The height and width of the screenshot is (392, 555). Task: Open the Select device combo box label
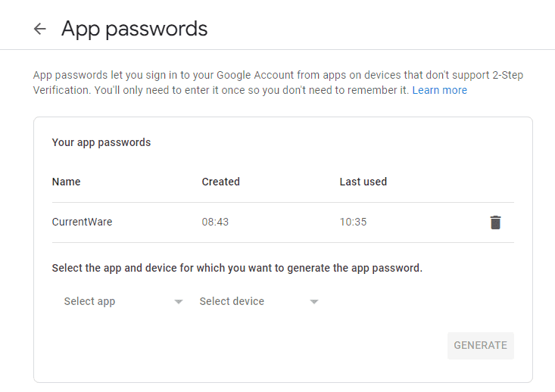232,301
